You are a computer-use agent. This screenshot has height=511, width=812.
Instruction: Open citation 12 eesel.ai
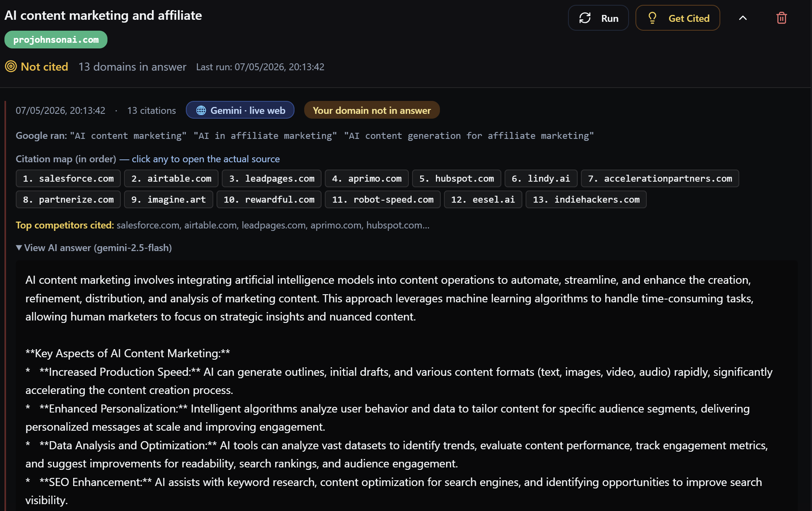483,199
